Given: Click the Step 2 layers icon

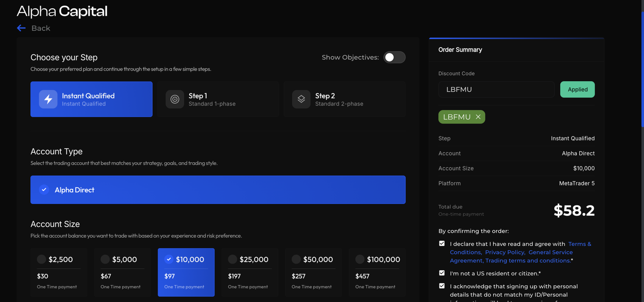Looking at the screenshot, I should coord(301,99).
